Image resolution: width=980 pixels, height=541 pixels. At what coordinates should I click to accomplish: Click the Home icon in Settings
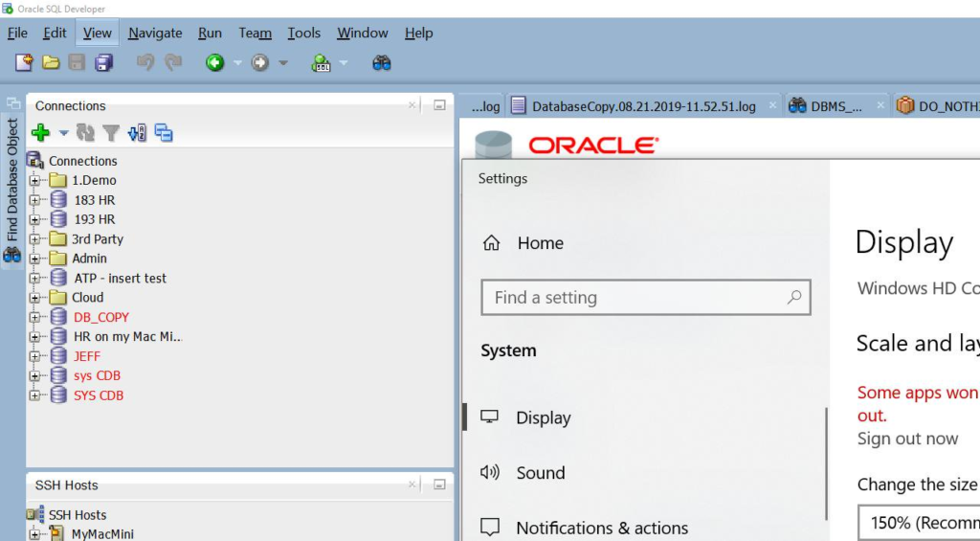[x=491, y=242]
